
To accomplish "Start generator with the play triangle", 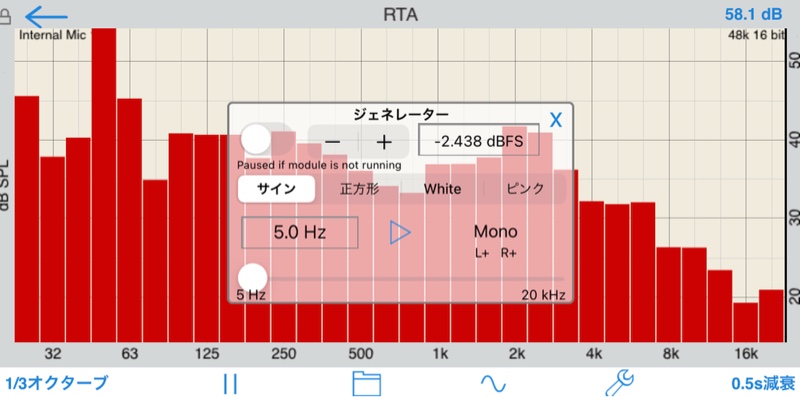I will 401,233.
